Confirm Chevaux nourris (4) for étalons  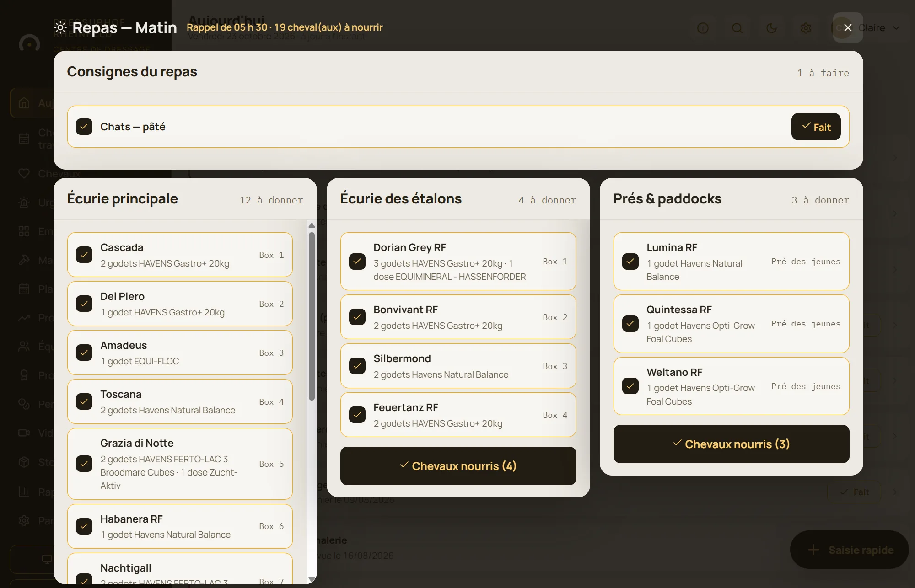coord(458,466)
